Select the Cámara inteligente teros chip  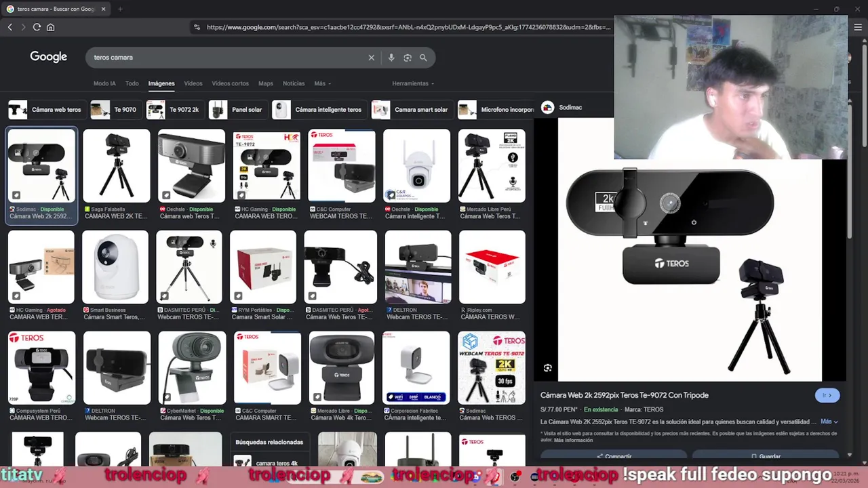point(318,110)
